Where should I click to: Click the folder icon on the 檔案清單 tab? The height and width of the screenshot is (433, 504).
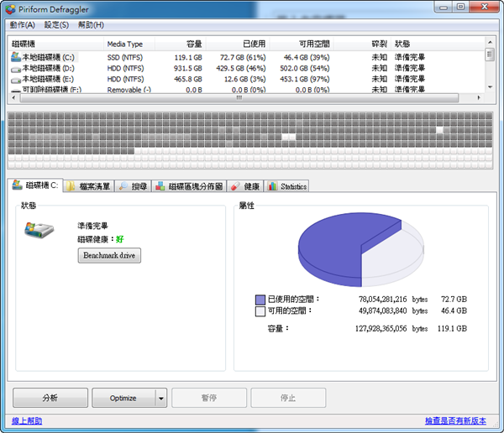coord(71,186)
